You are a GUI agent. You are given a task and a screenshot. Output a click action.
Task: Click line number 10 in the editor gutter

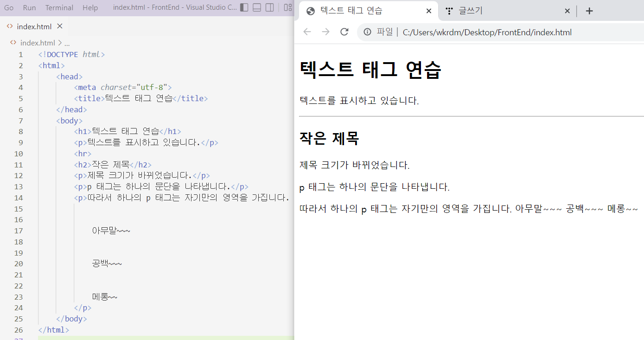tap(19, 154)
